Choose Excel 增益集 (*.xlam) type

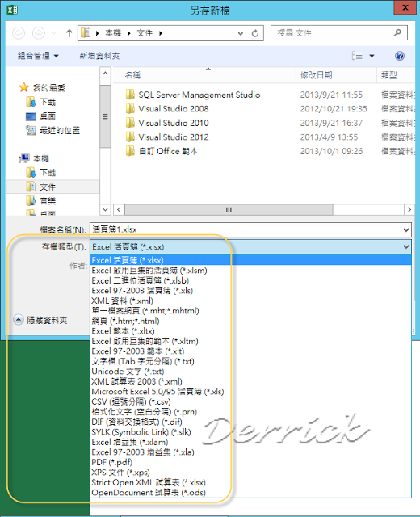point(251,442)
